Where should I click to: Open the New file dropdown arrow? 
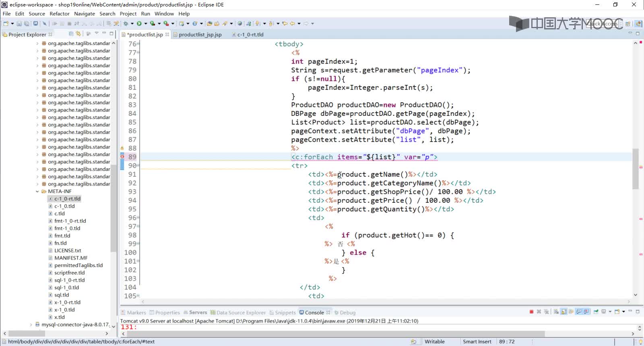pos(12,24)
